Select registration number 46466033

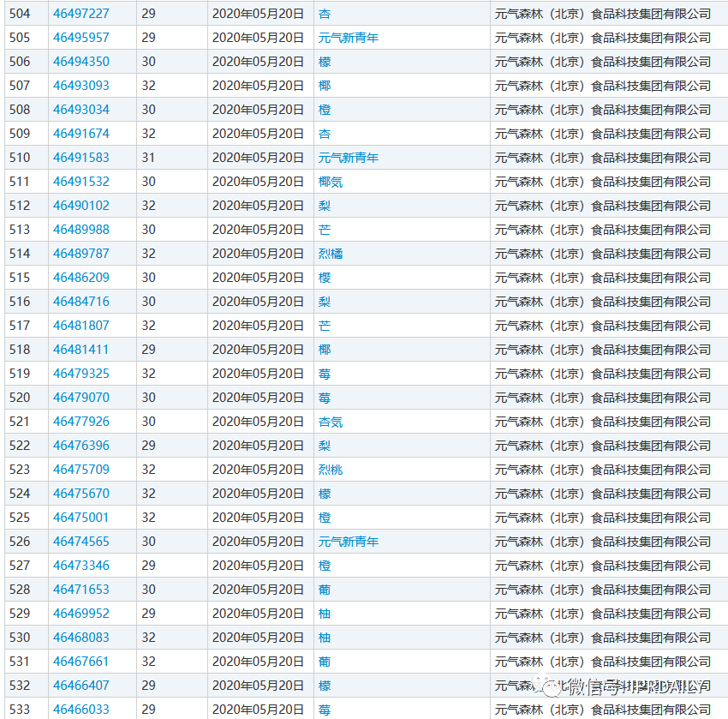click(81, 710)
